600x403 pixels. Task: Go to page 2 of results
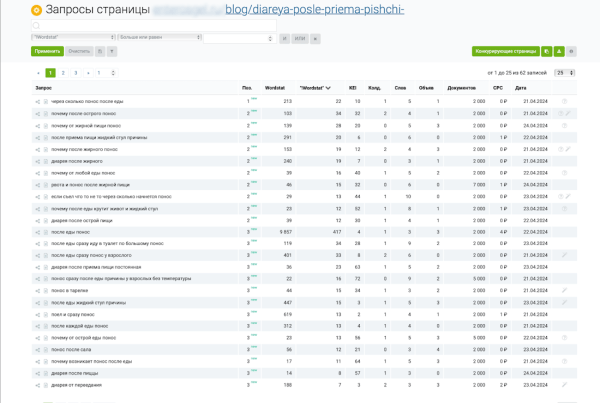[x=62, y=73]
